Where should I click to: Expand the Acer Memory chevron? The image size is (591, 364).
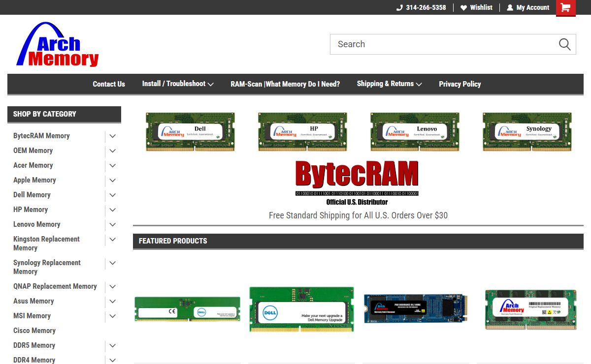[x=113, y=166]
